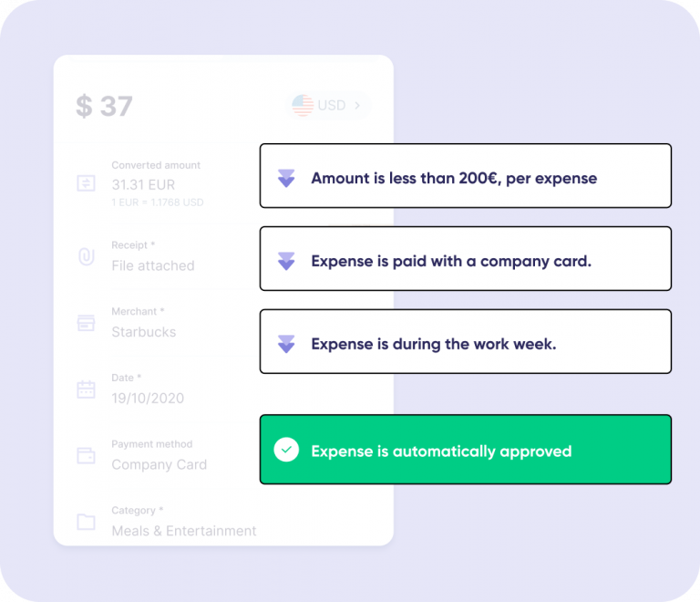
Task: Click the receipt paperclip icon
Action: click(x=87, y=256)
